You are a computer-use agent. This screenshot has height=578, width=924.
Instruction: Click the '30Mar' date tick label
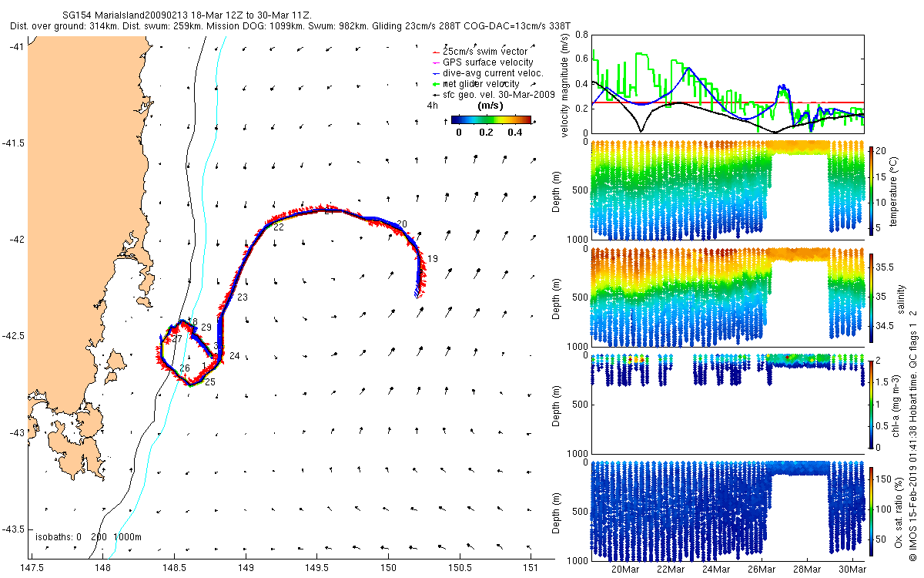852,569
